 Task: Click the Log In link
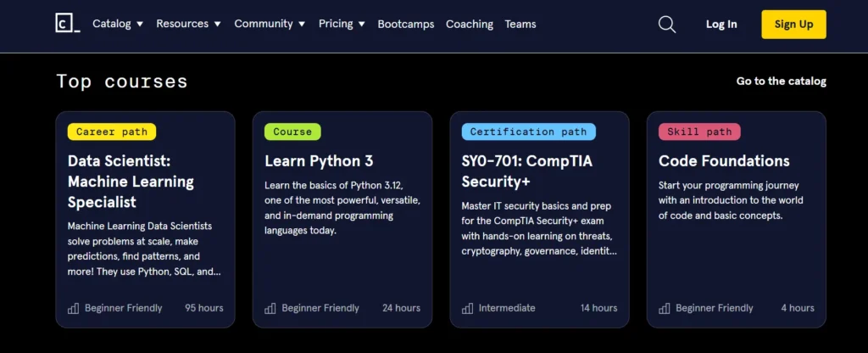[x=721, y=24]
